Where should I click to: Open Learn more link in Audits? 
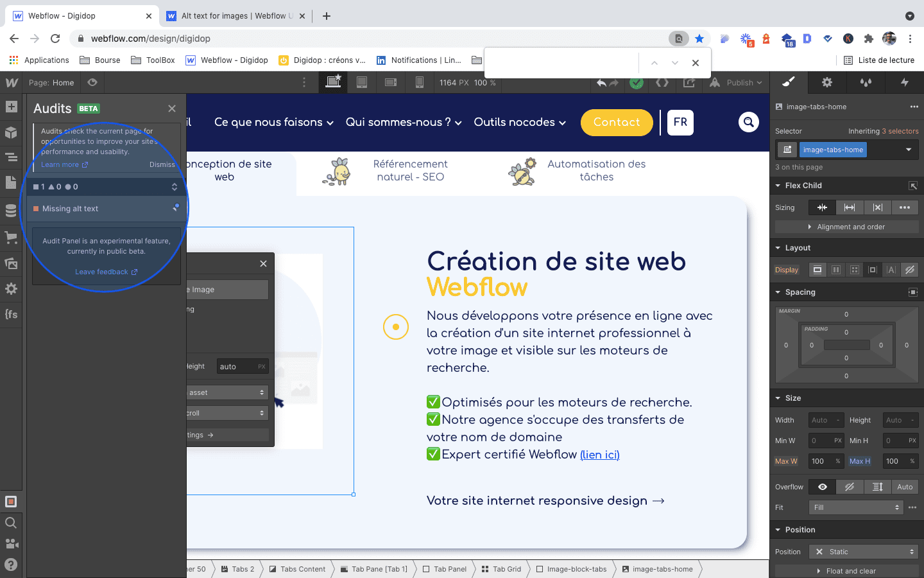tap(64, 164)
